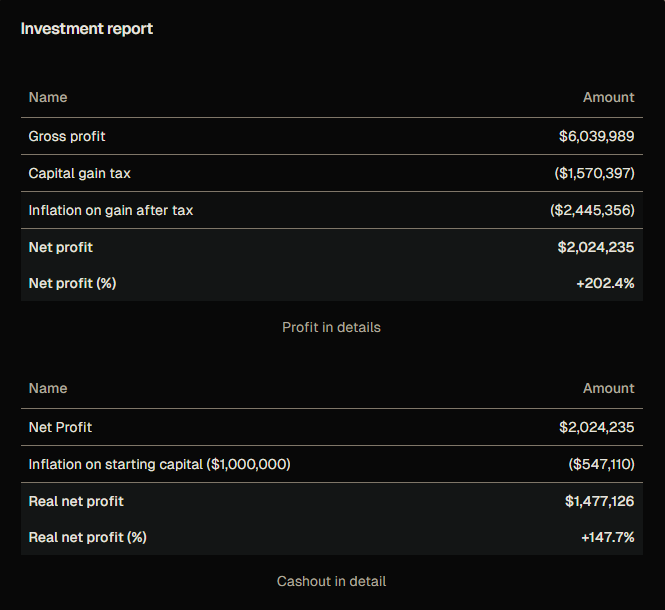The image size is (665, 610).
Task: Click the Investment report heading
Action: [x=87, y=28]
